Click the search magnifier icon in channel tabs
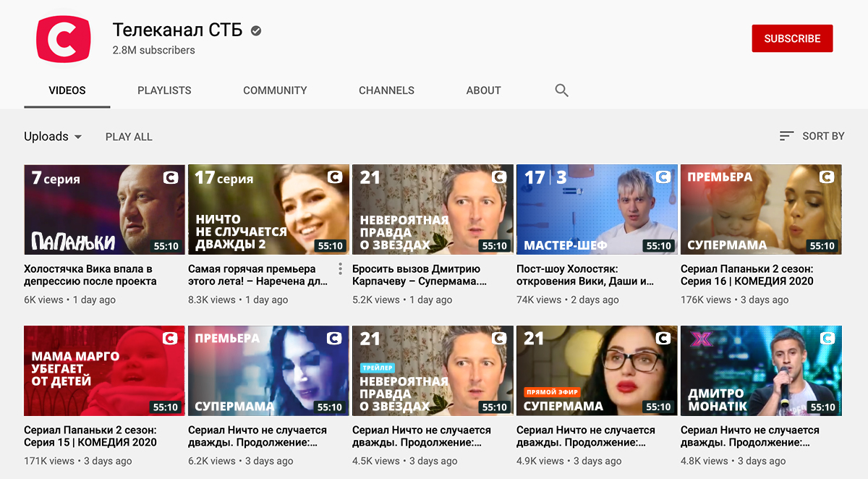Viewport: 868px width, 479px height. (561, 90)
